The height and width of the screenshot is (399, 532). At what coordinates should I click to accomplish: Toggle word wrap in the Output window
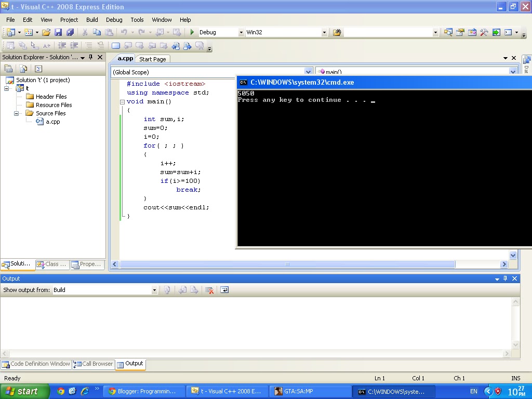tap(224, 290)
